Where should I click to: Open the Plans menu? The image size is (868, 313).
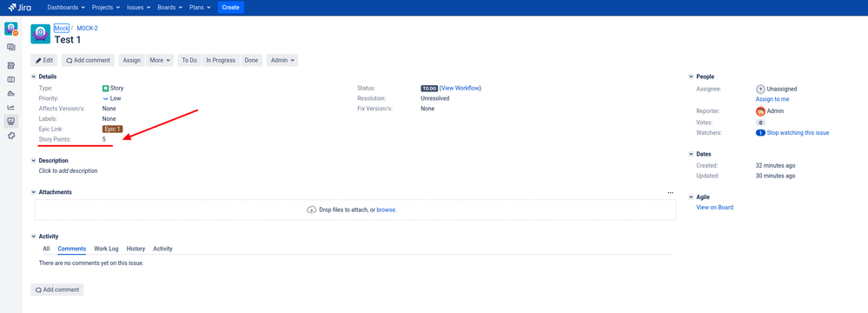pos(201,8)
